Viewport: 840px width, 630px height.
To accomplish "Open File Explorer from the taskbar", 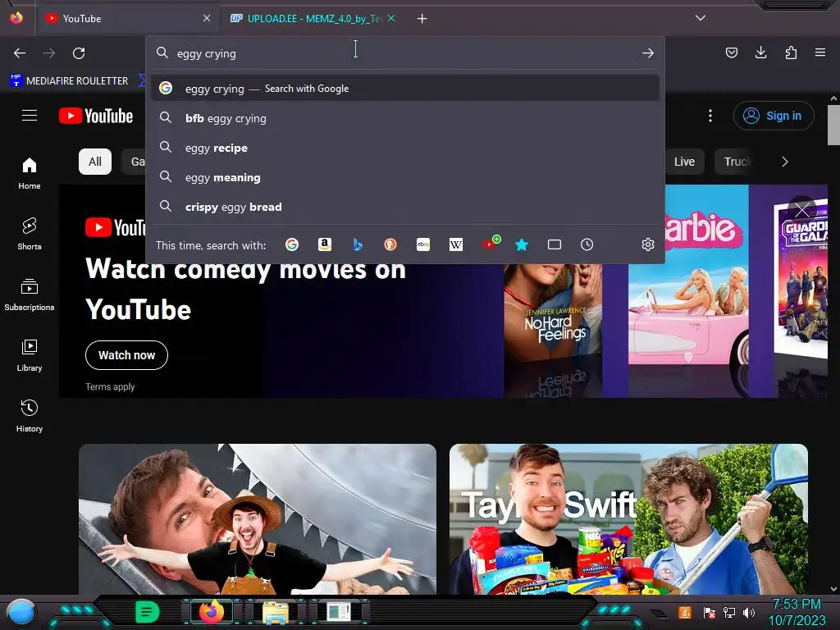I will pos(276,612).
